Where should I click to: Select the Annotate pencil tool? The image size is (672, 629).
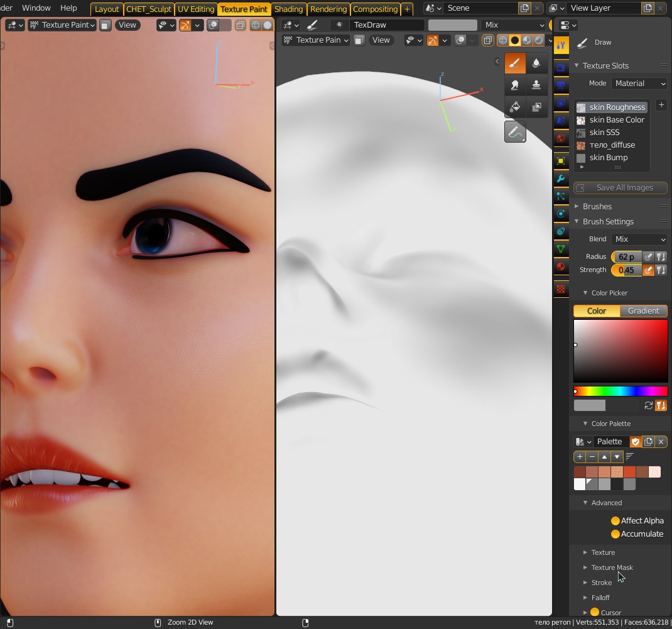(x=515, y=131)
